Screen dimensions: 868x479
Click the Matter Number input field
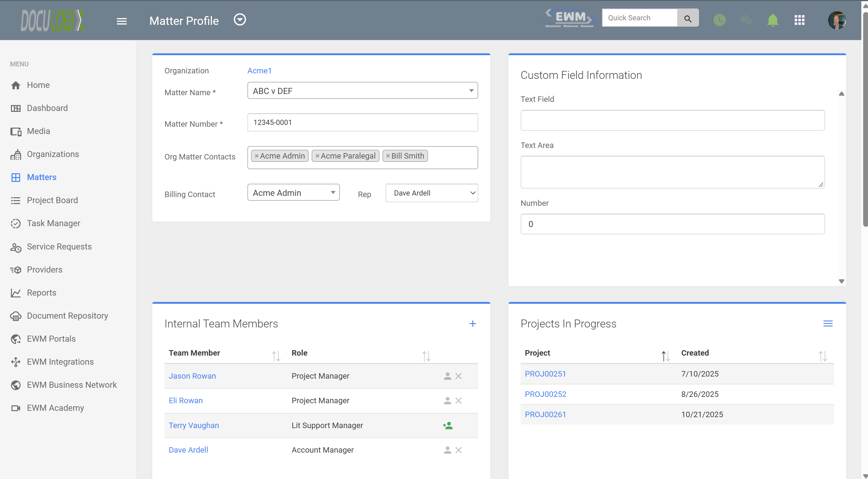[x=363, y=122]
